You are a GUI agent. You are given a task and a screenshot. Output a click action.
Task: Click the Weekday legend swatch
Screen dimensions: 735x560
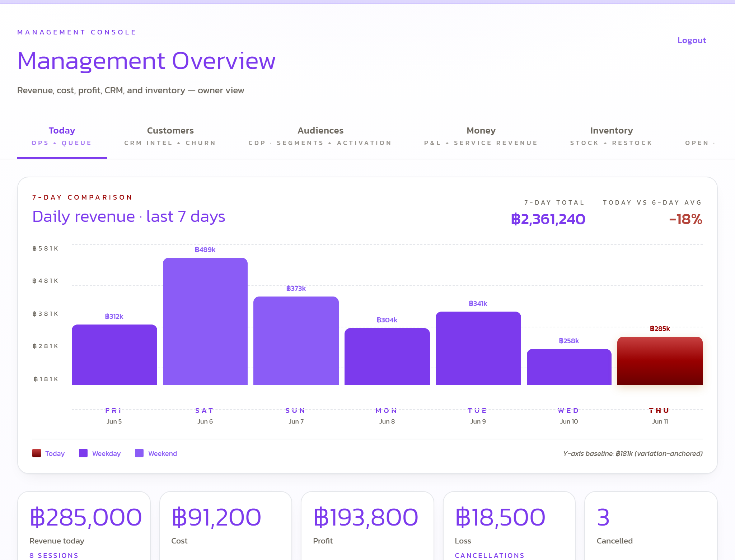pos(83,453)
